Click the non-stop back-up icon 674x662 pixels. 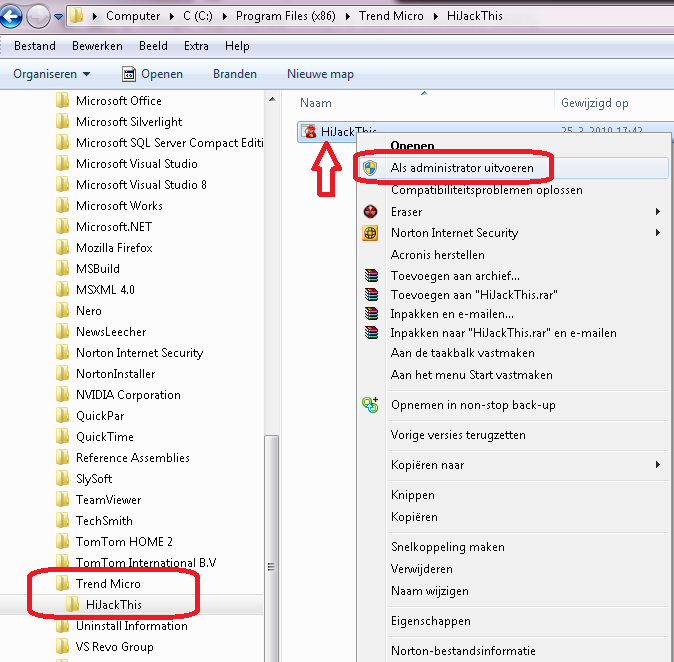[370, 405]
